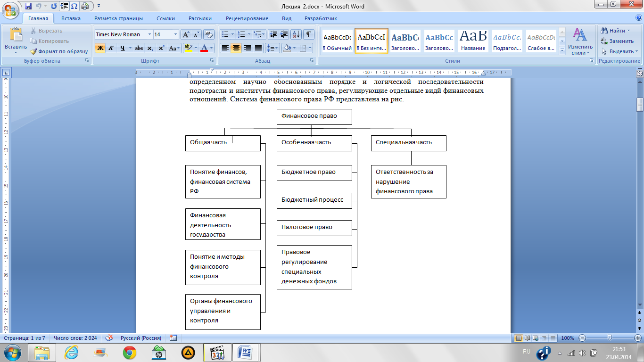Click the Sort (А-Я) icon

(x=296, y=34)
